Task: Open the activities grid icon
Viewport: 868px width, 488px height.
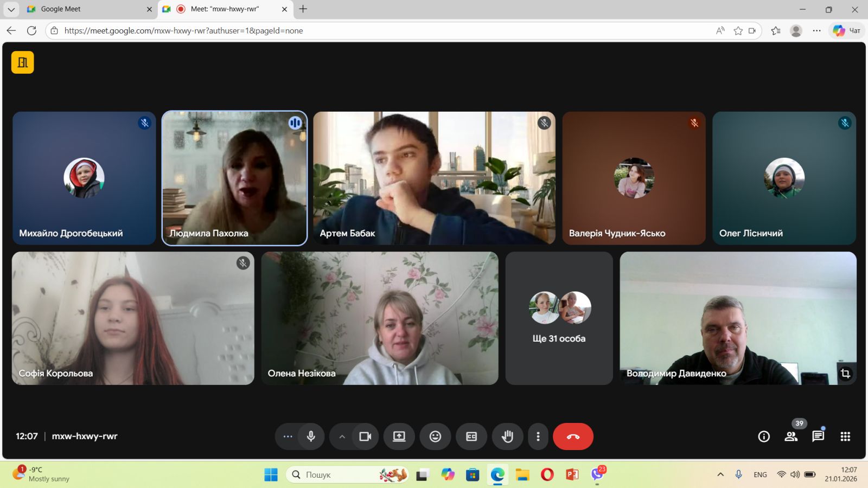Action: pos(845,436)
